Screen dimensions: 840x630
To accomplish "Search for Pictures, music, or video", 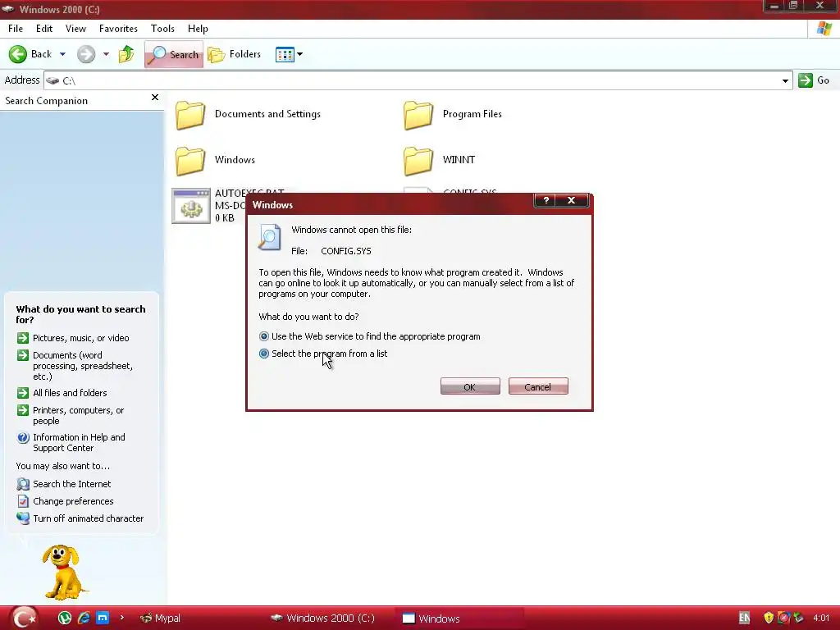I will (x=81, y=338).
